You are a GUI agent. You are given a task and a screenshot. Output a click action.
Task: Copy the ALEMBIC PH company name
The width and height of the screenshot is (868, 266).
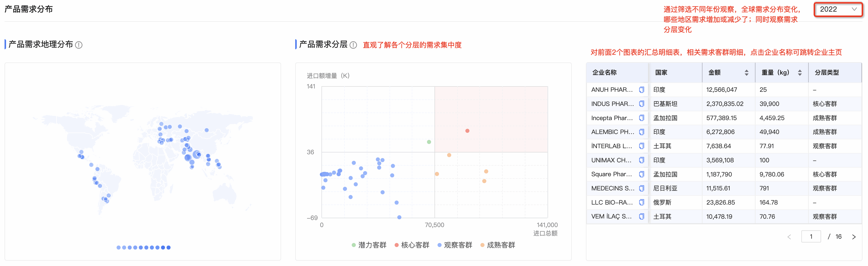tap(641, 132)
